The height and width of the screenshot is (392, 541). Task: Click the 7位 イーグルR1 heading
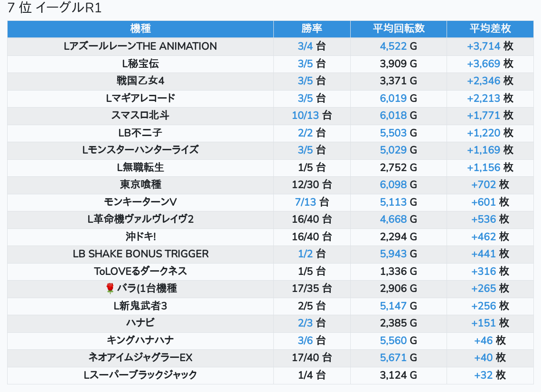point(55,8)
